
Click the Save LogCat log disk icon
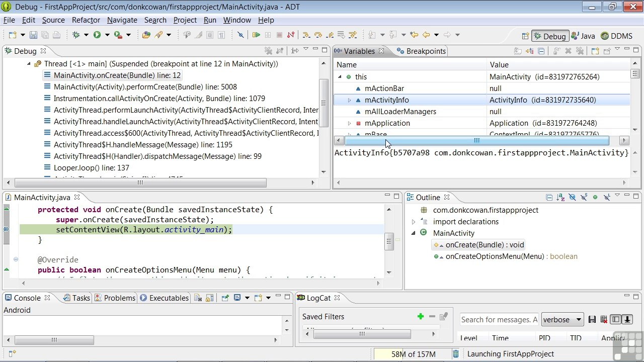pos(592,319)
